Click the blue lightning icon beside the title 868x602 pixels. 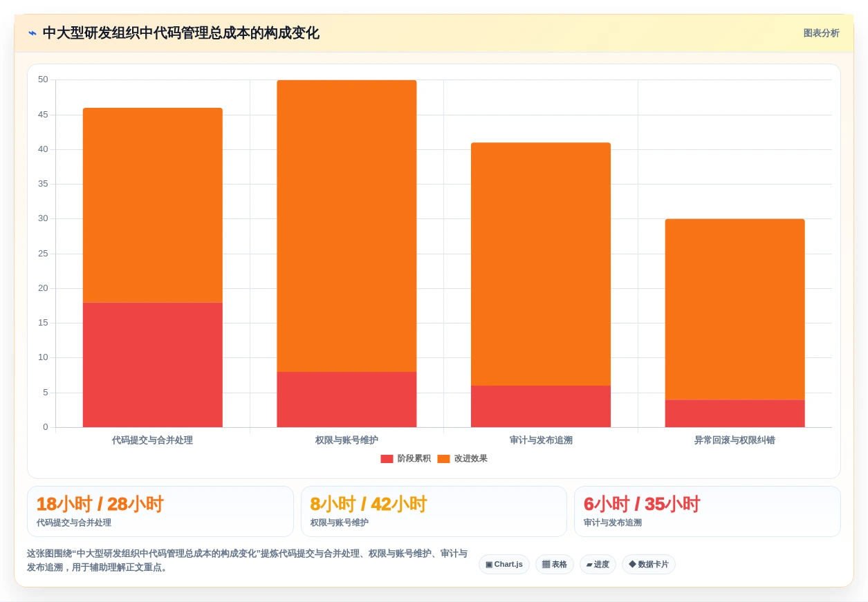(x=32, y=33)
